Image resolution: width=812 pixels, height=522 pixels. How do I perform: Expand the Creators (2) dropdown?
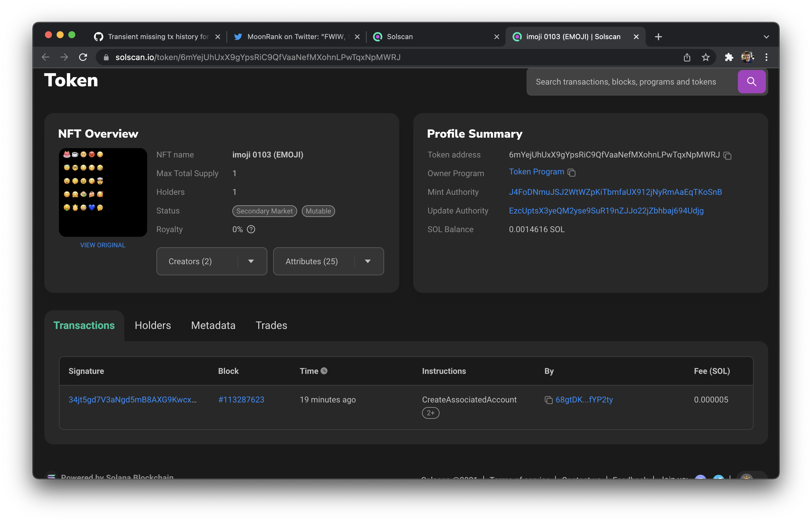251,261
